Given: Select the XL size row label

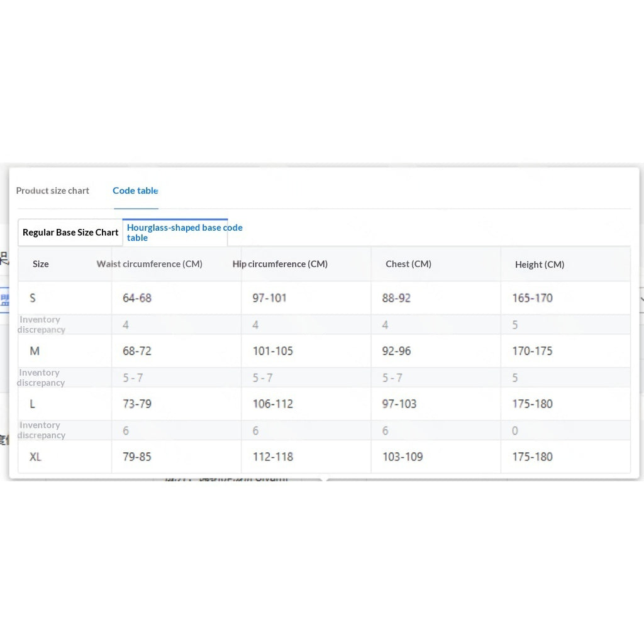Looking at the screenshot, I should coord(35,457).
